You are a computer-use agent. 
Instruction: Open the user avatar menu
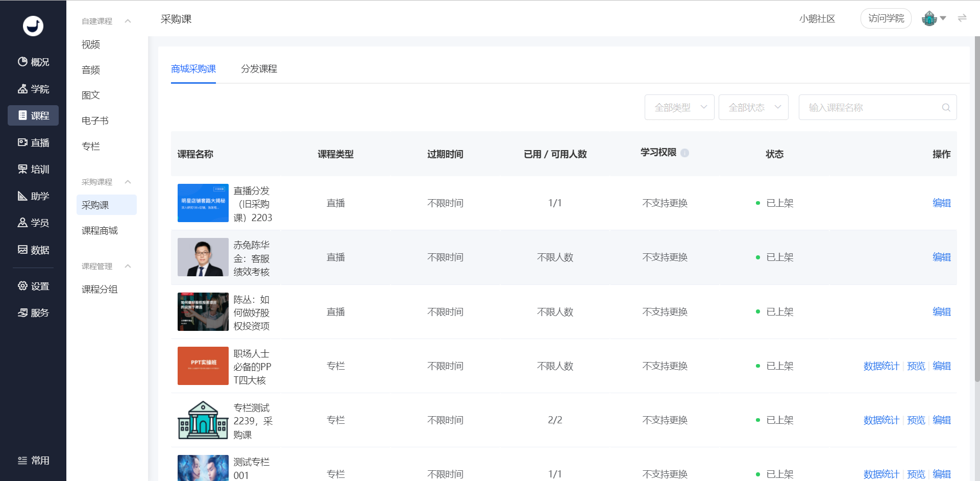[929, 18]
